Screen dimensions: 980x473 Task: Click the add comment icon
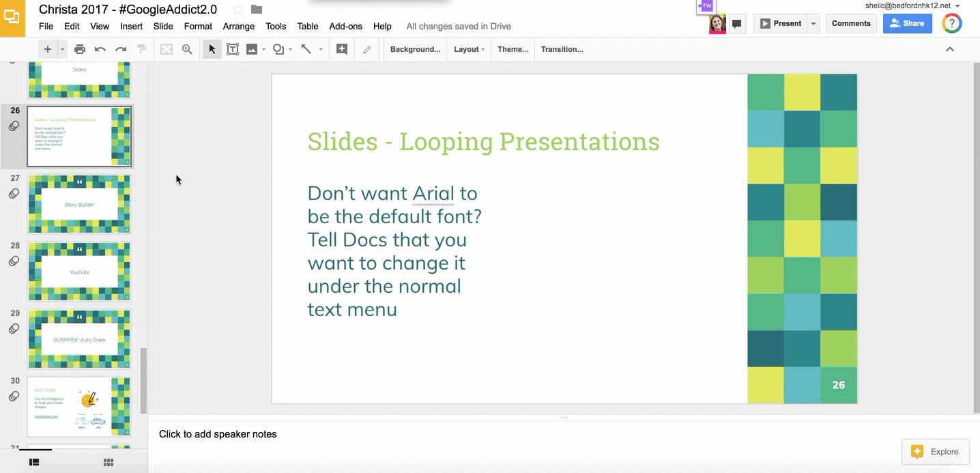342,49
